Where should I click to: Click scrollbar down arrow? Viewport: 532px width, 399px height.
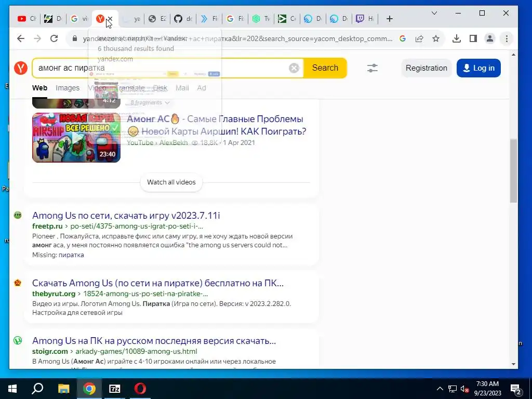pos(513,364)
